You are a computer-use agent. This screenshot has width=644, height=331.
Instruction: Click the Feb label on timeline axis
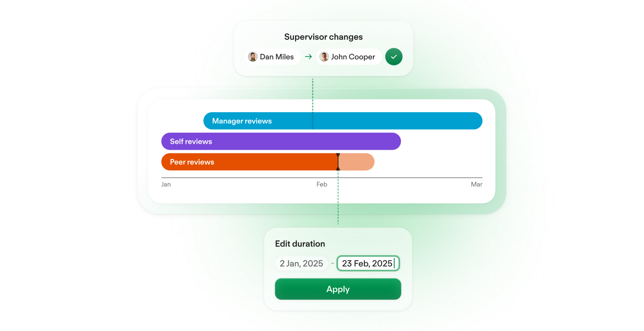tap(322, 184)
